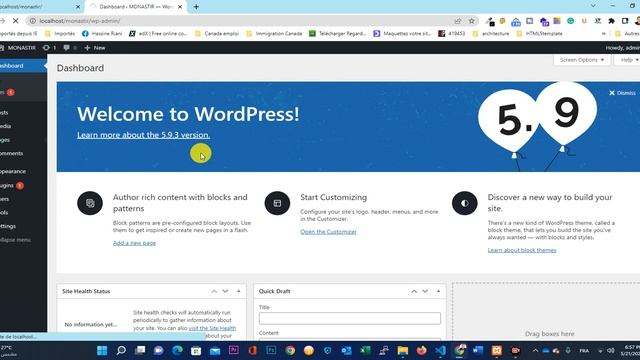
Task: Open XAMPP control panel from taskbar
Action: [497, 350]
